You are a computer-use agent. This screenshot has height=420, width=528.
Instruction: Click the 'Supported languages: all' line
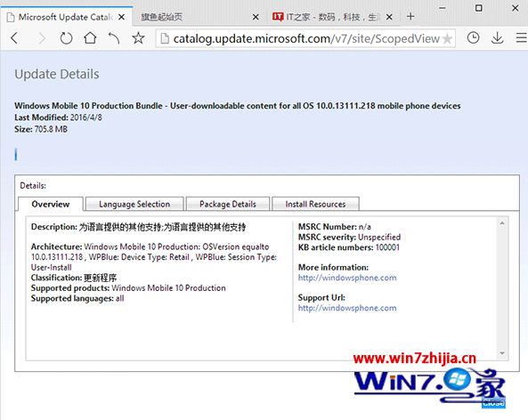[x=77, y=298]
